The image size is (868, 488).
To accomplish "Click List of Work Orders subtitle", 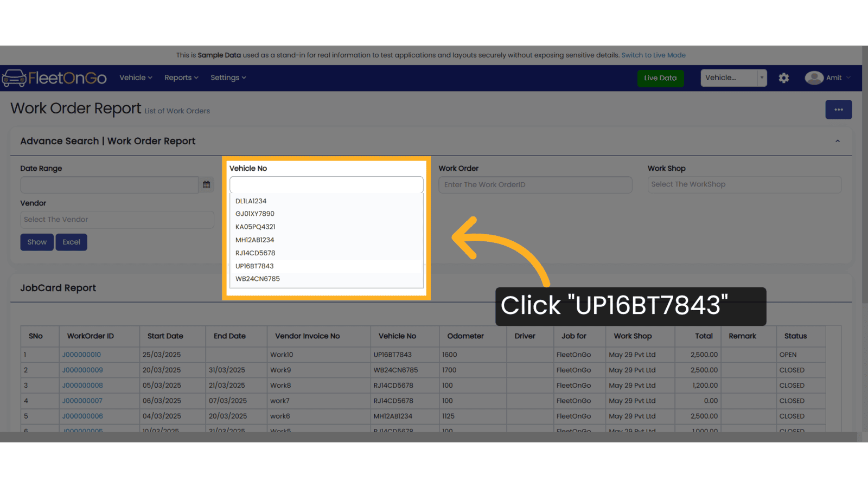I will pyautogui.click(x=177, y=111).
